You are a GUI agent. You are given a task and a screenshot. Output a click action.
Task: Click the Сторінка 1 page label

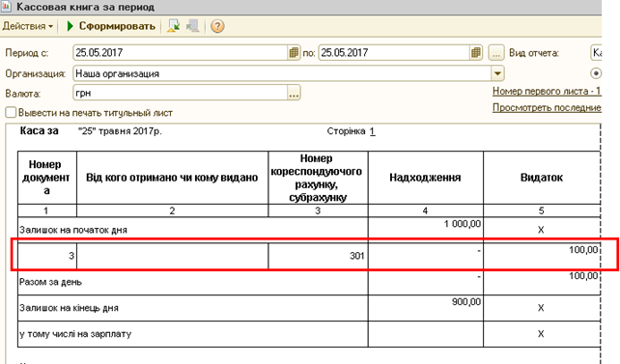(x=352, y=131)
